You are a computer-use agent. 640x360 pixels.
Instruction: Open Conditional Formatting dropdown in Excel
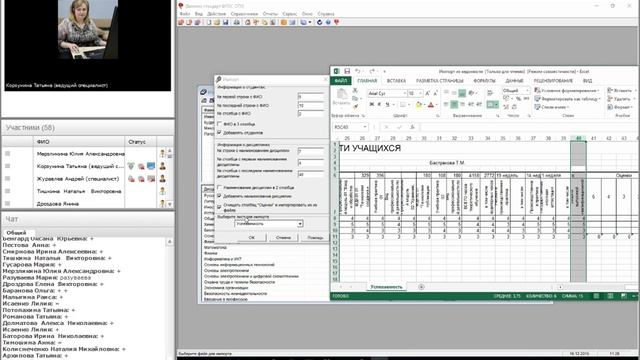tap(567, 90)
